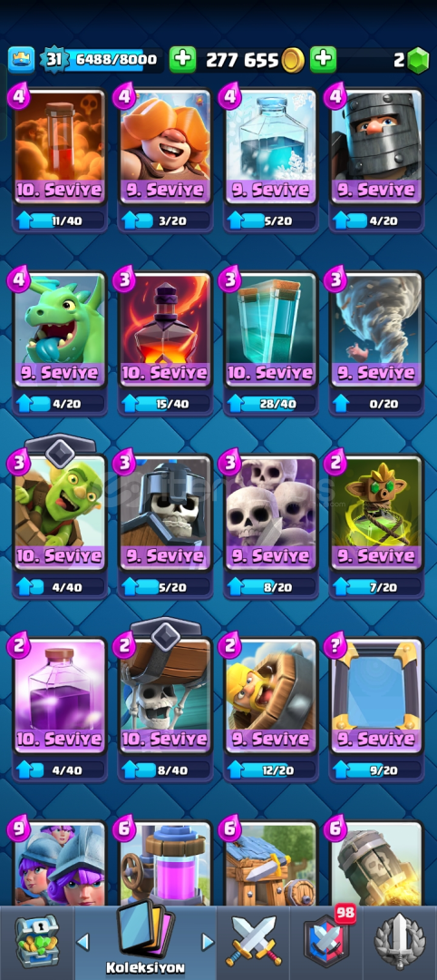This screenshot has width=437, height=980.
Task: Open the laurel trophy events tab
Action: point(400,941)
